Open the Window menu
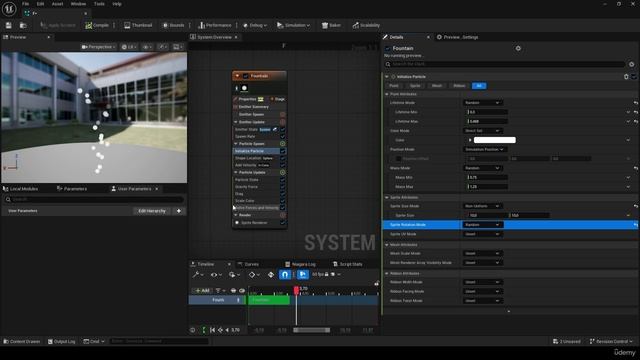Screen dimensions: 640x360 coord(78,4)
